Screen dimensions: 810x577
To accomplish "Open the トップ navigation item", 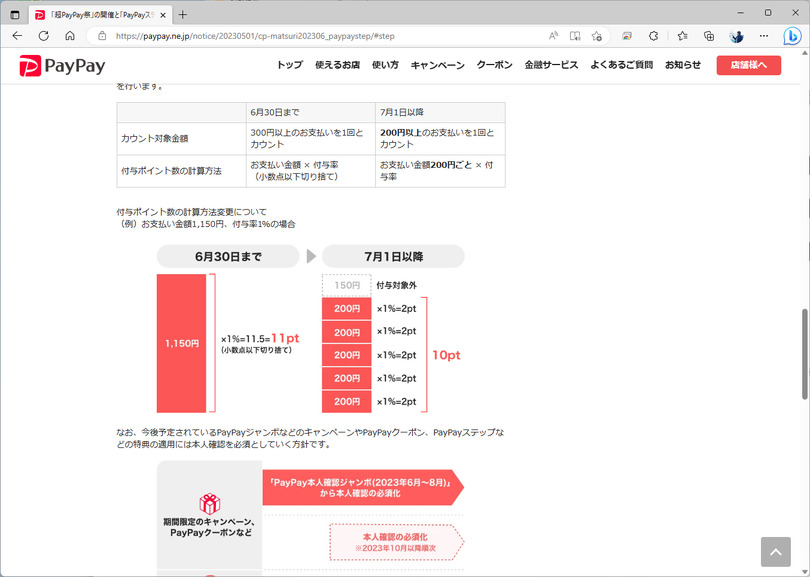I will pos(290,65).
